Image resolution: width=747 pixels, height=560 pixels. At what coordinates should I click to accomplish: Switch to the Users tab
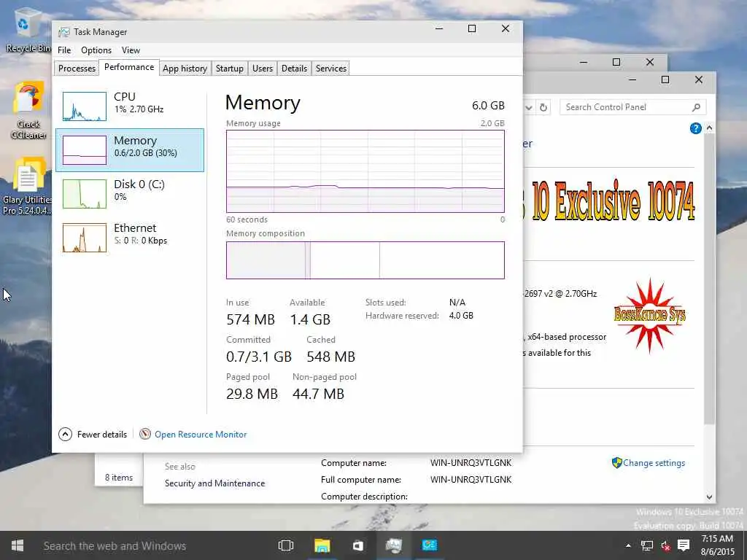coord(263,69)
